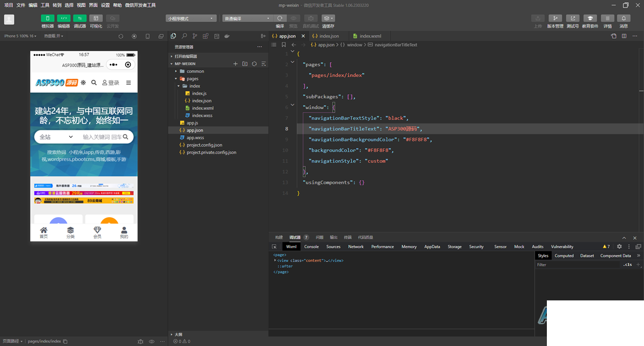
Task: Click the element inspector picker icon
Action: [x=275, y=247]
